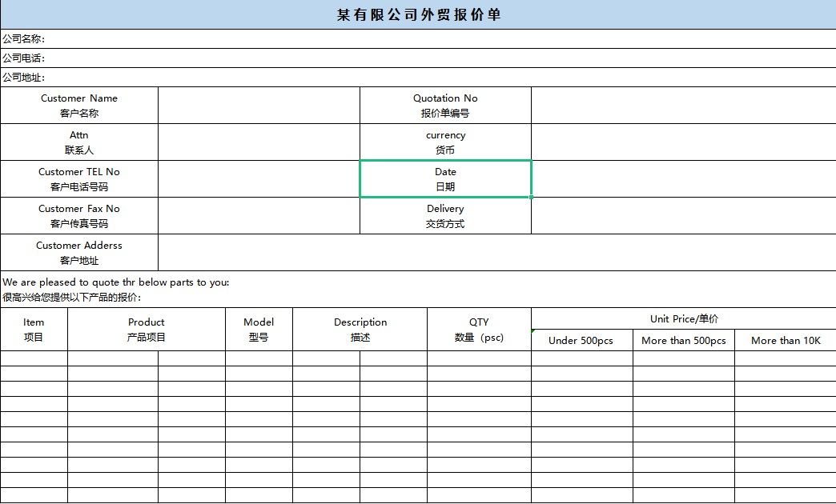Click the Customer Name 客户名称 label cell
Image resolution: width=836 pixels, height=504 pixels.
(x=78, y=105)
